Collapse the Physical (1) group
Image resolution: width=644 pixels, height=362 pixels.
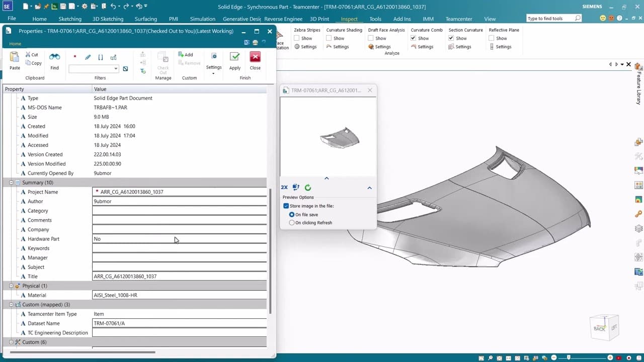11,286
